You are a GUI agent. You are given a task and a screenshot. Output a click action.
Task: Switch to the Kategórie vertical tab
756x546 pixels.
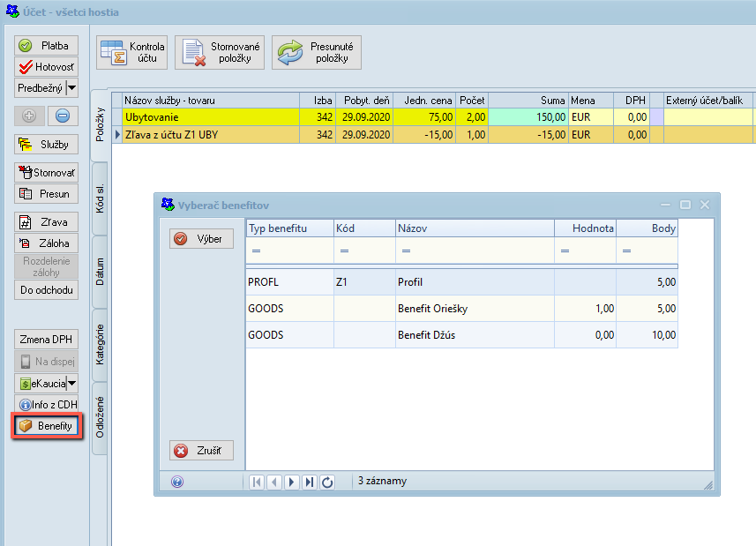[100, 345]
